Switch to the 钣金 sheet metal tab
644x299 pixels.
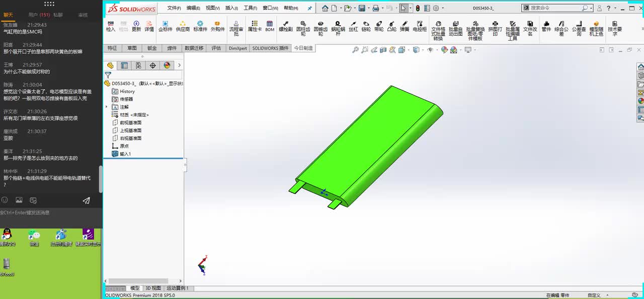152,48
